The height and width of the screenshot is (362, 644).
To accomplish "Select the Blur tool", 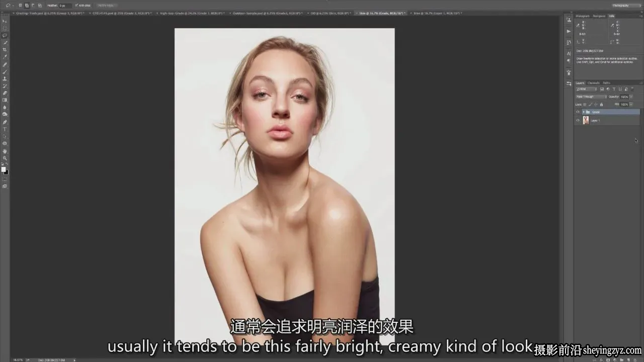I will 5,107.
